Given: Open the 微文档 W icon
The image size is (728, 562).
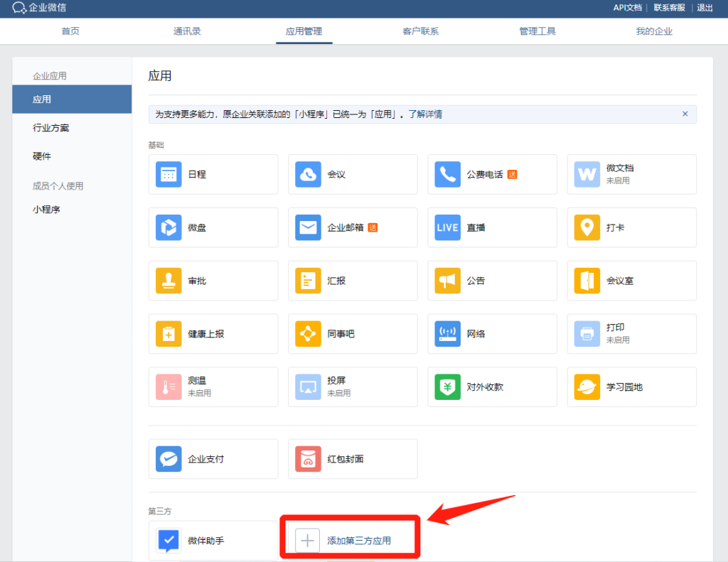Looking at the screenshot, I should click(x=587, y=175).
